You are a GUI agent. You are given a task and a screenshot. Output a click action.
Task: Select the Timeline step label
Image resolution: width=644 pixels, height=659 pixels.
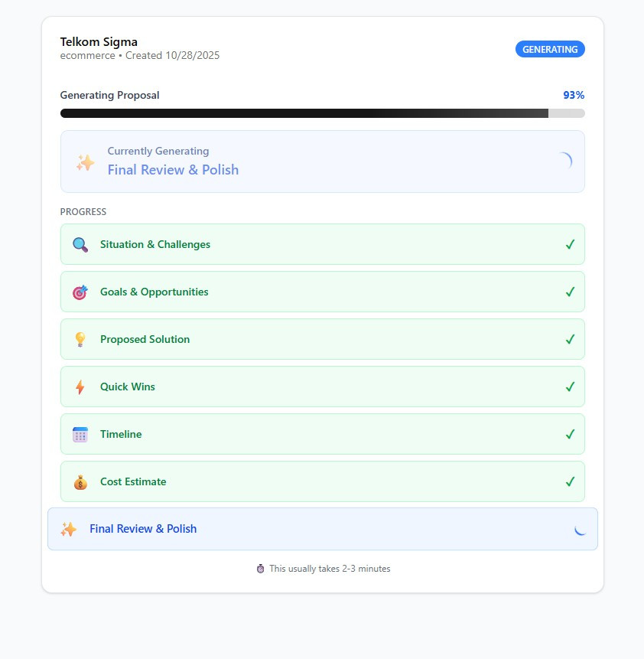[x=121, y=435]
